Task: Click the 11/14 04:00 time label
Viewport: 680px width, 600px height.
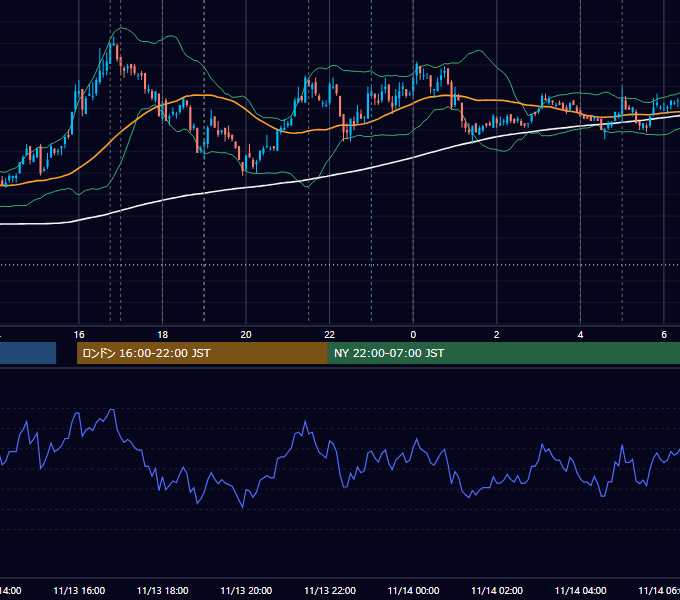Action: click(581, 591)
